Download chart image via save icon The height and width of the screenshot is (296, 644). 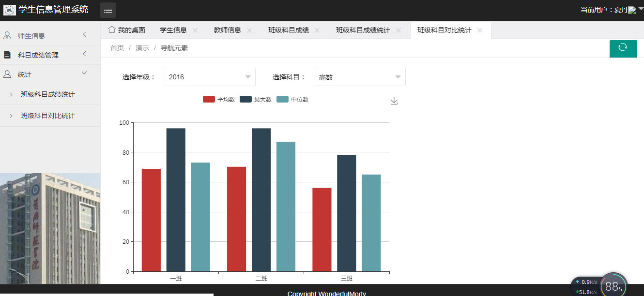coord(394,101)
